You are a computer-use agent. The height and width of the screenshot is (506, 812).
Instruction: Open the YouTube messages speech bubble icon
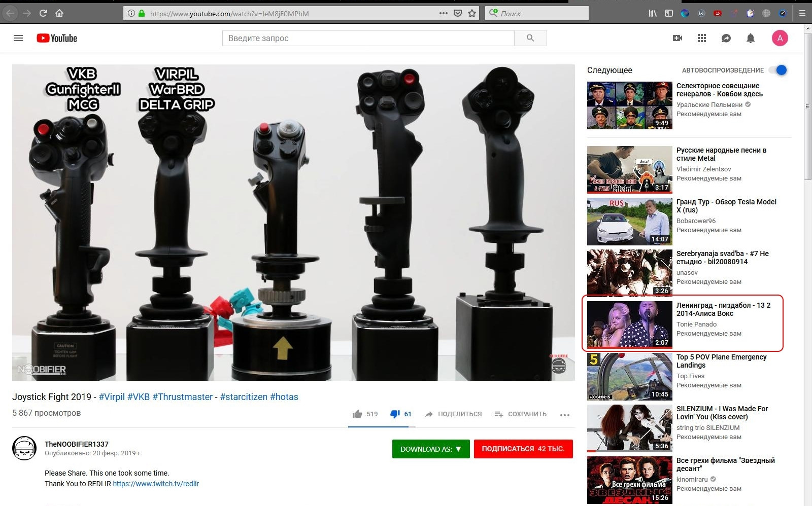click(x=726, y=38)
